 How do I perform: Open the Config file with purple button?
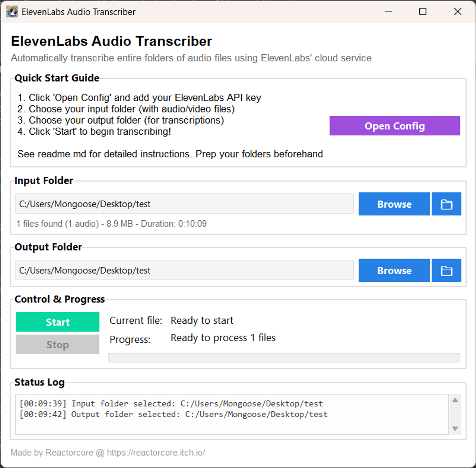point(395,126)
